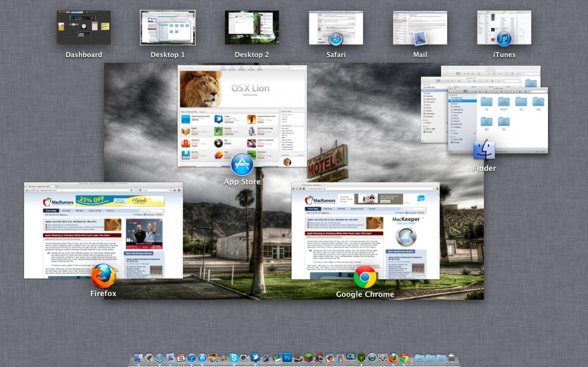Screen dimensions: 588x367
Task: Click the 'Dashboard' label text
Action: [84, 55]
